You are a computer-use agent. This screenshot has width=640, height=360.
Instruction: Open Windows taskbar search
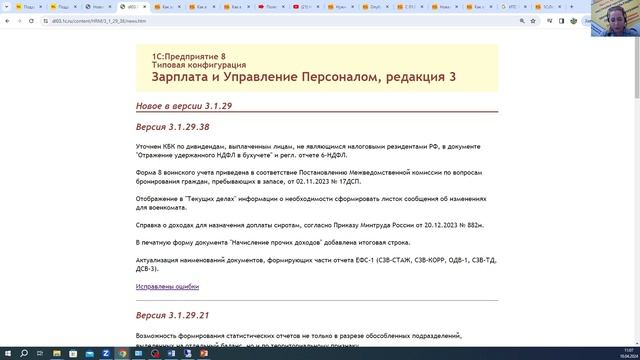point(24,353)
